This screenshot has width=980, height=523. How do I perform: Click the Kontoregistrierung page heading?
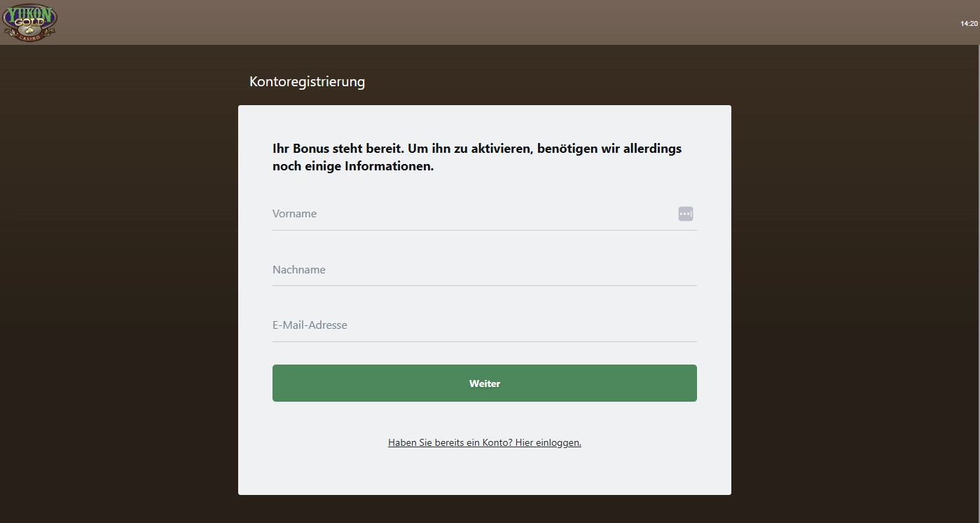point(307,82)
